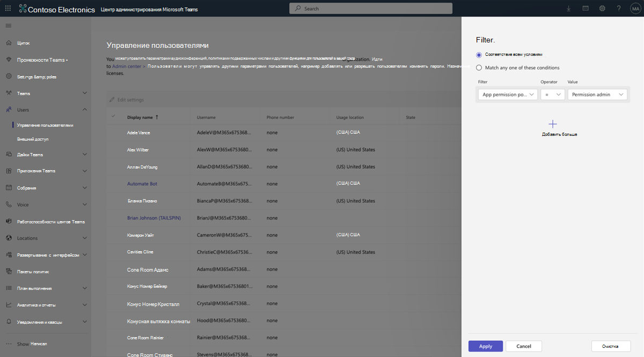
Task: Expand the Locations section chevron
Action: [85, 238]
